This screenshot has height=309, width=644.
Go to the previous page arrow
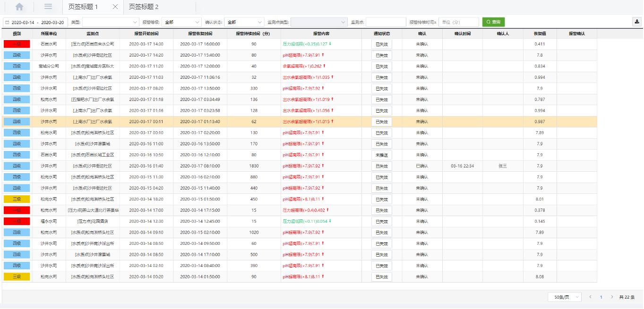coord(590,297)
